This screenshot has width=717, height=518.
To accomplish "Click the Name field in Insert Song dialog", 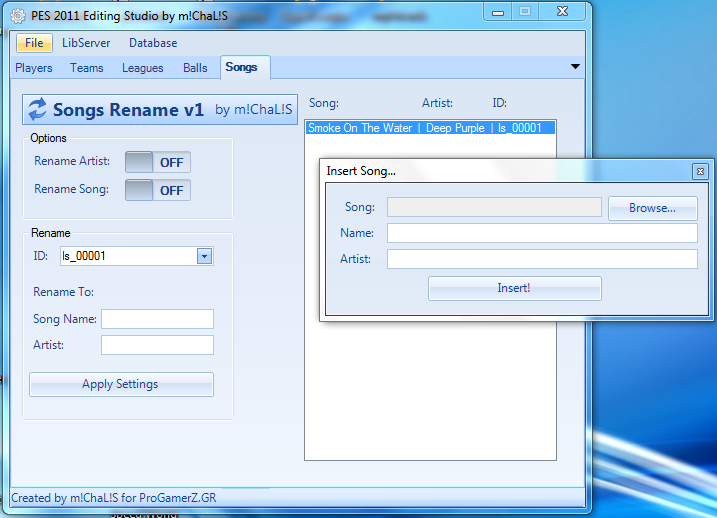I will [542, 233].
